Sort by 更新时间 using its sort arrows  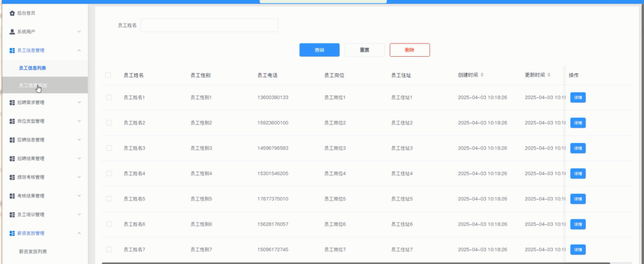[x=549, y=75]
